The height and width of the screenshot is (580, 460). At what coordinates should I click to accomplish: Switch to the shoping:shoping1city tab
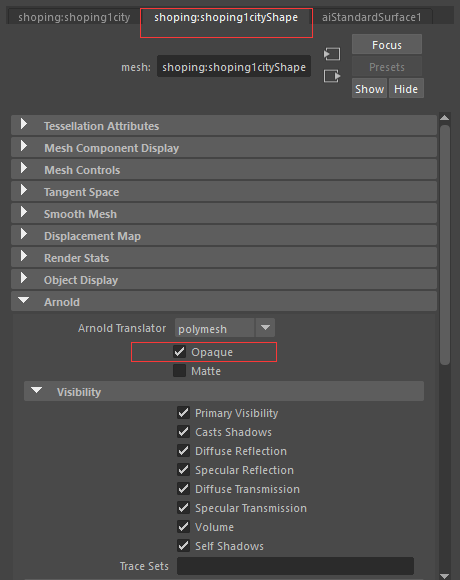(x=74, y=17)
